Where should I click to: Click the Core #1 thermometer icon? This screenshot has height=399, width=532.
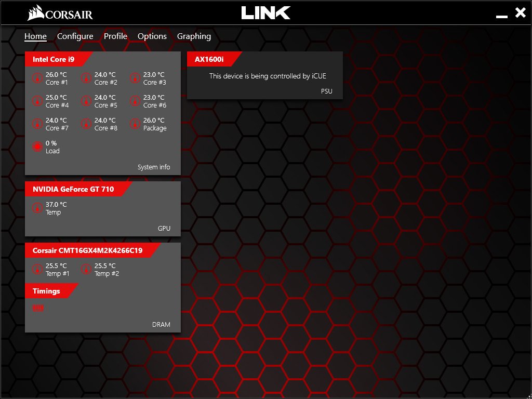pos(37,78)
